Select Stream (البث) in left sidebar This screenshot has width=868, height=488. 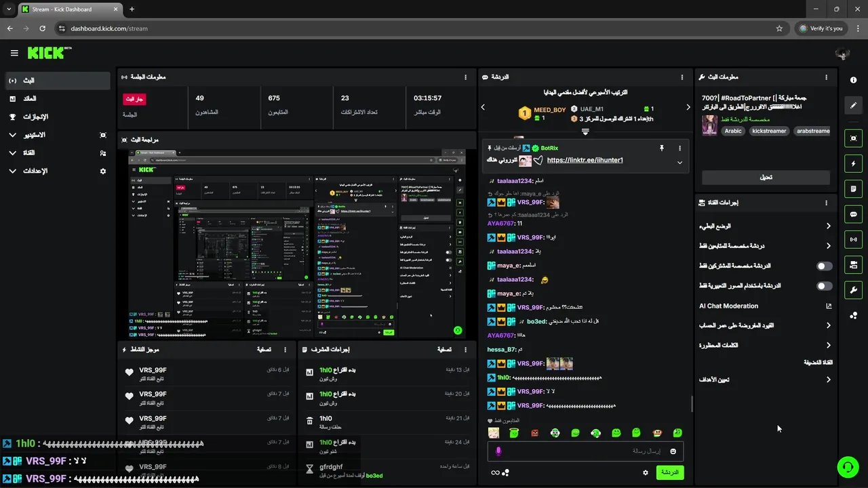click(x=57, y=81)
